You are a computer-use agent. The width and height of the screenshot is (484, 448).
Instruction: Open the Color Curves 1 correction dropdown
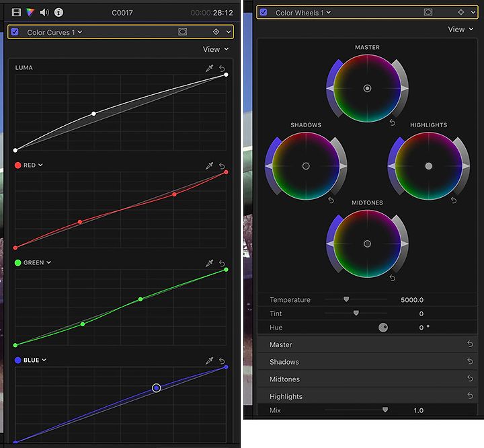54,32
